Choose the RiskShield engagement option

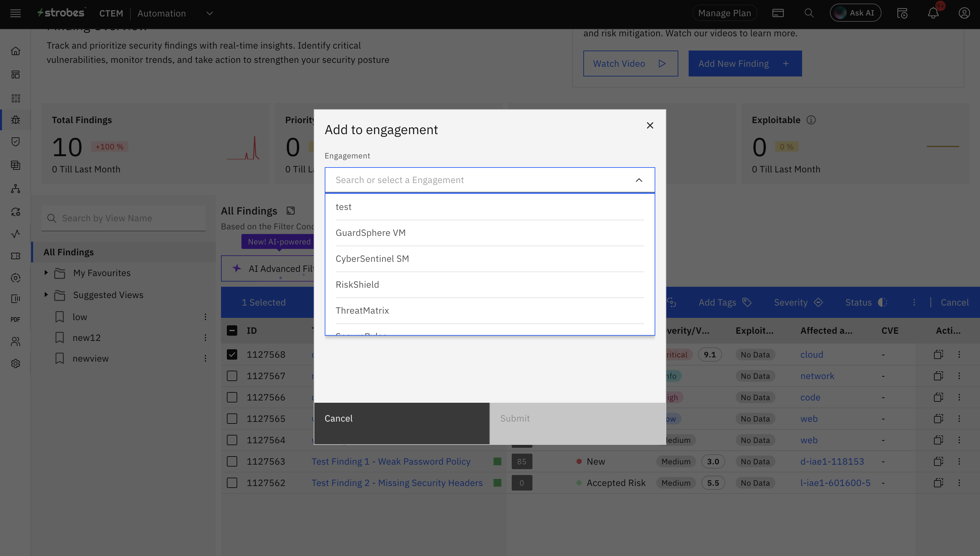coord(357,284)
